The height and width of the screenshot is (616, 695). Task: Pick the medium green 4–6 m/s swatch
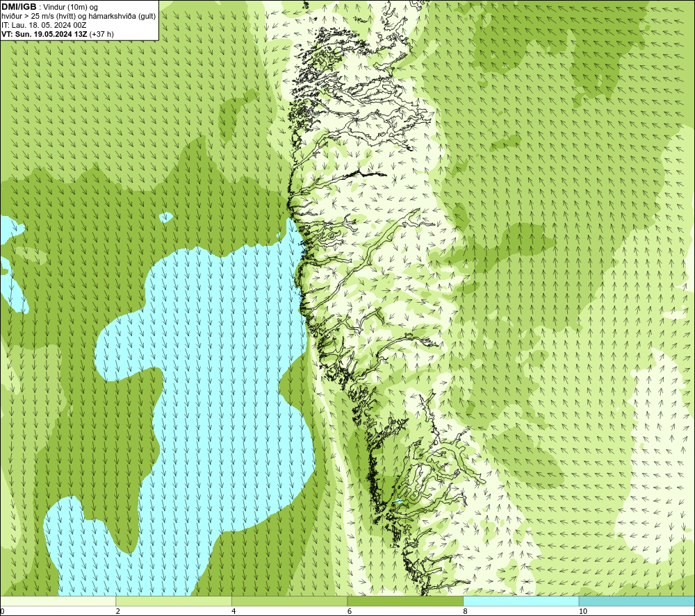click(x=289, y=601)
